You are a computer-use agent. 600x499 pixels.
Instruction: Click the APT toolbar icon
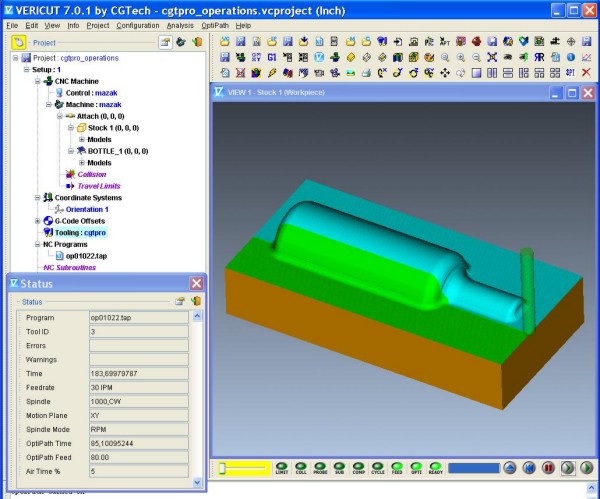click(x=445, y=41)
